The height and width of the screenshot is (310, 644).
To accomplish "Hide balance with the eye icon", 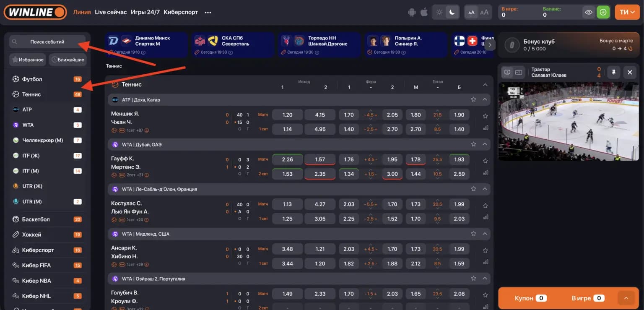I will pyautogui.click(x=589, y=12).
